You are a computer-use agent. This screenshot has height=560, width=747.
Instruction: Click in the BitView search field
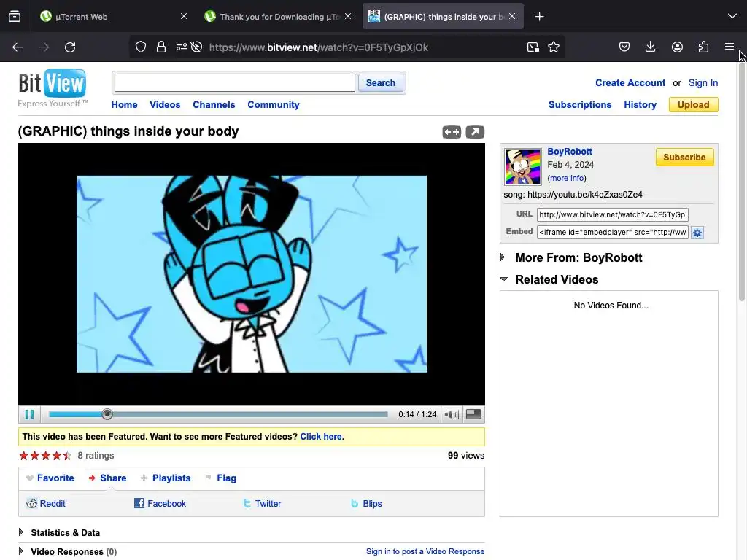[235, 83]
